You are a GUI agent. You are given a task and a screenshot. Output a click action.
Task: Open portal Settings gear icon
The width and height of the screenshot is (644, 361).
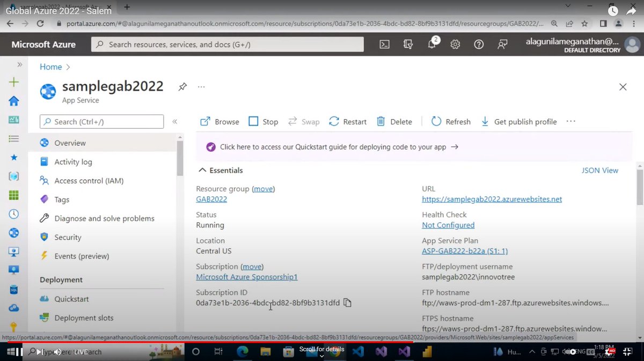(455, 45)
